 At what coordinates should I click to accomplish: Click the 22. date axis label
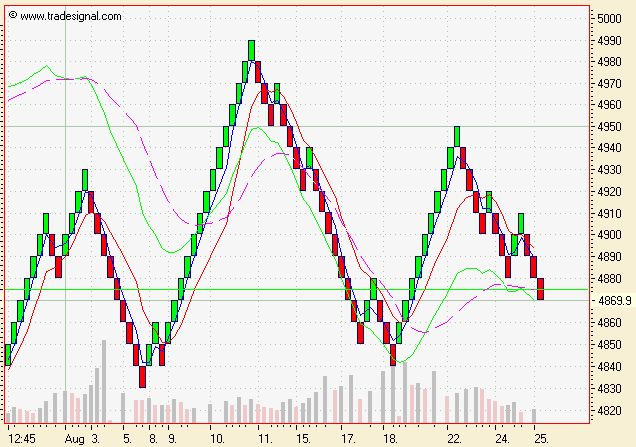pos(454,439)
